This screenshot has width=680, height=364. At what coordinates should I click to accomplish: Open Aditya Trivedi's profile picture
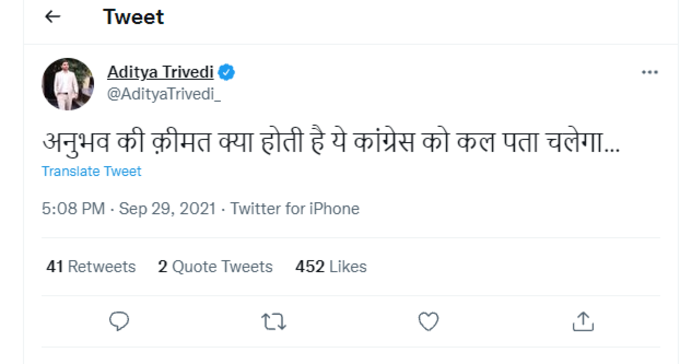68,84
